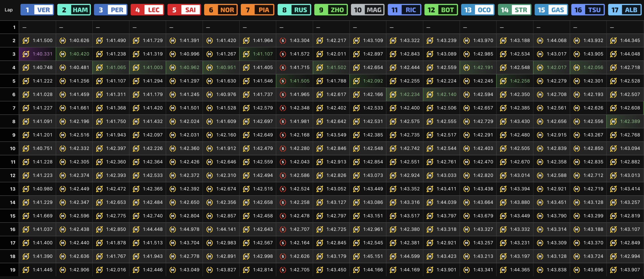
Task: Click soft tyre icon on RUS lap 19
Action: coord(283,270)
